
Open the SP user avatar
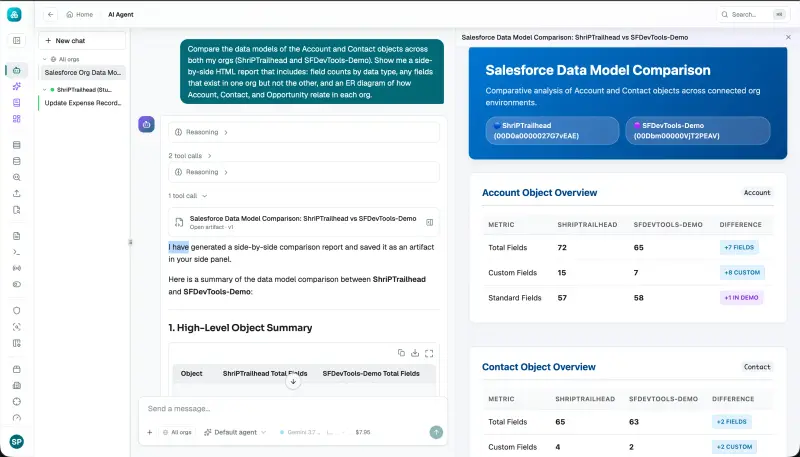(x=16, y=442)
